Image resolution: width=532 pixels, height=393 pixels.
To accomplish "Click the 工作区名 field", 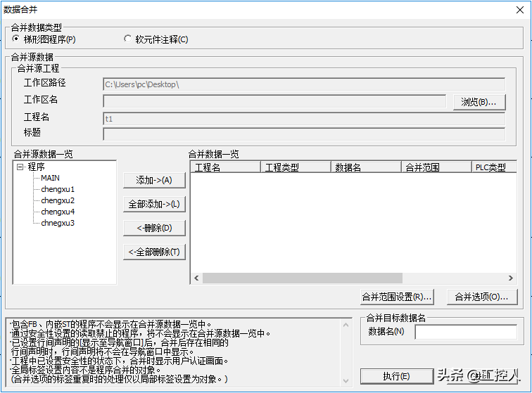I will click(274, 101).
